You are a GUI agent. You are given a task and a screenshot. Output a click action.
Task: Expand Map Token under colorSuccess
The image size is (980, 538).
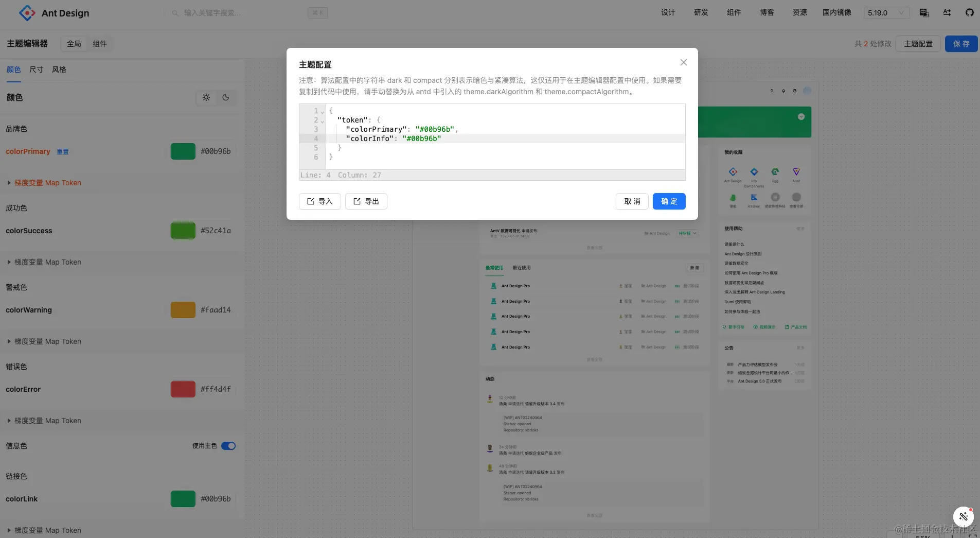[44, 262]
